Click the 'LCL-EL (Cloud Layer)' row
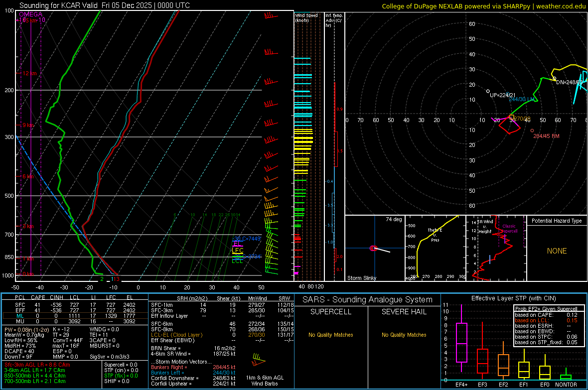This screenshot has width=588, height=390. coord(176,335)
